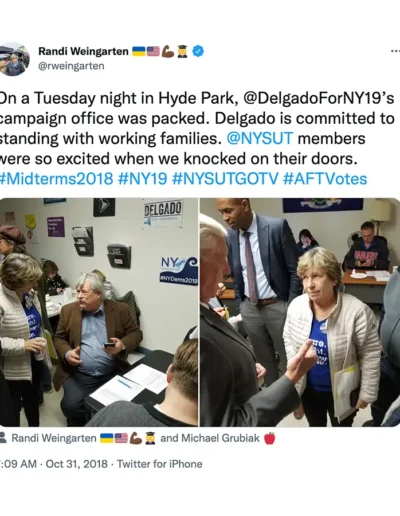Open the tweet's three-dot more menu
Image resolution: width=400 pixels, height=516 pixels.
coord(395,51)
